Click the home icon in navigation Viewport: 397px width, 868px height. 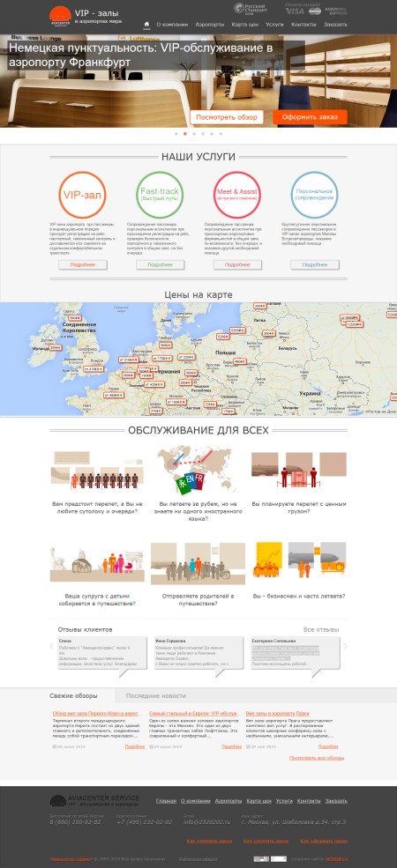147,25
